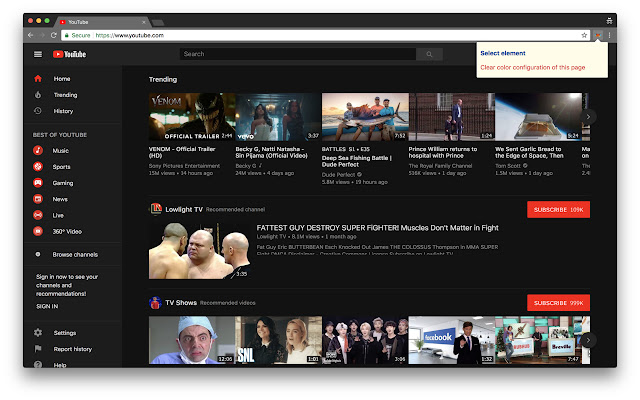Click The Royal Family Channel name
Viewport: 640px width, 400px height.
pos(440,166)
